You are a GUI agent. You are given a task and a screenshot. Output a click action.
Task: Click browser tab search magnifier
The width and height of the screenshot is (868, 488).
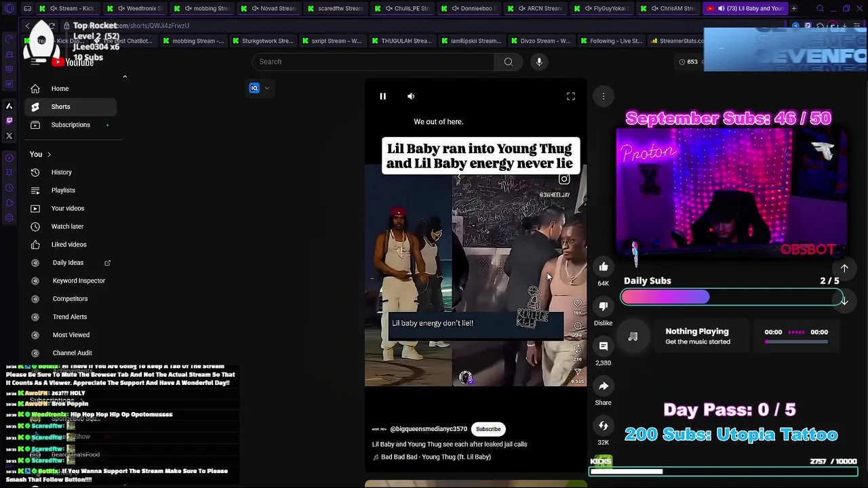[x=820, y=9]
